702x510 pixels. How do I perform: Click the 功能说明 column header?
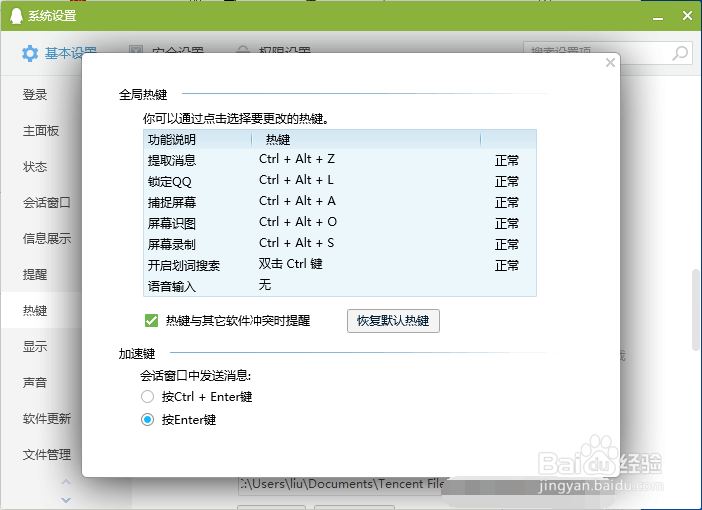(197, 140)
